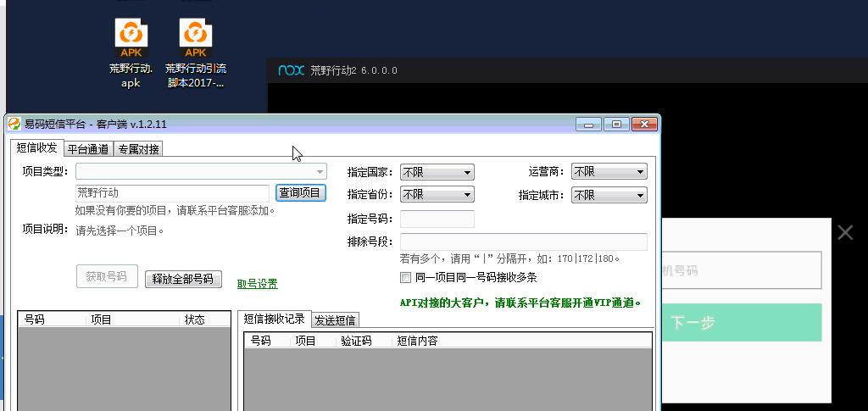868x411 pixels.
Task: Click the 易码短信平台 app icon in title bar
Action: (x=14, y=124)
